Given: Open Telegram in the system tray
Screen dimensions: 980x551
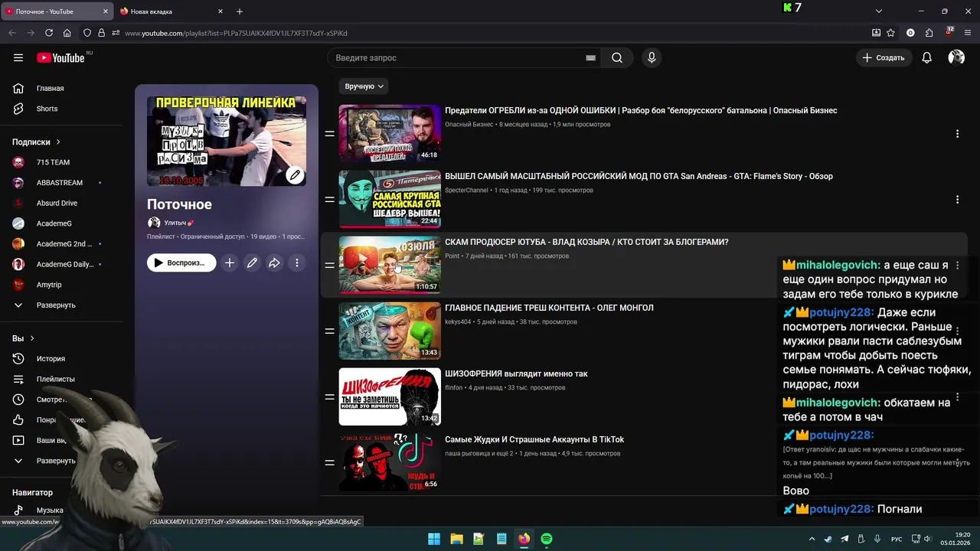Looking at the screenshot, I should pyautogui.click(x=844, y=539).
